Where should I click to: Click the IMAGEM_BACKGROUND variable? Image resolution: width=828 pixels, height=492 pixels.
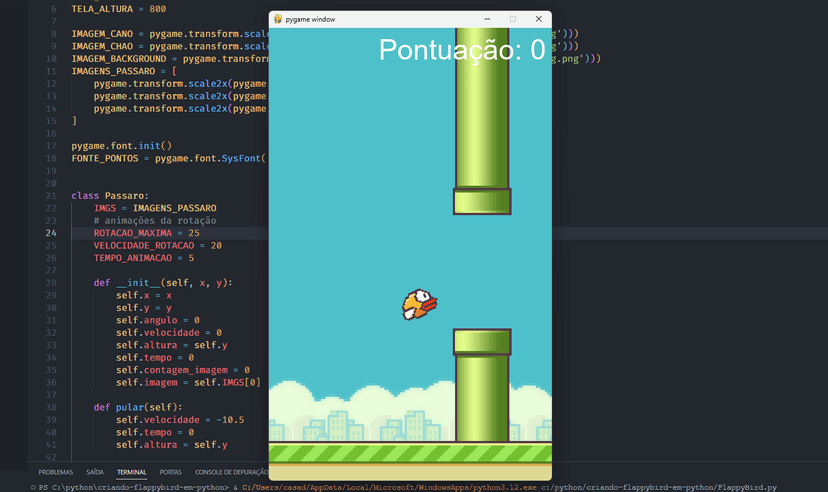click(119, 59)
